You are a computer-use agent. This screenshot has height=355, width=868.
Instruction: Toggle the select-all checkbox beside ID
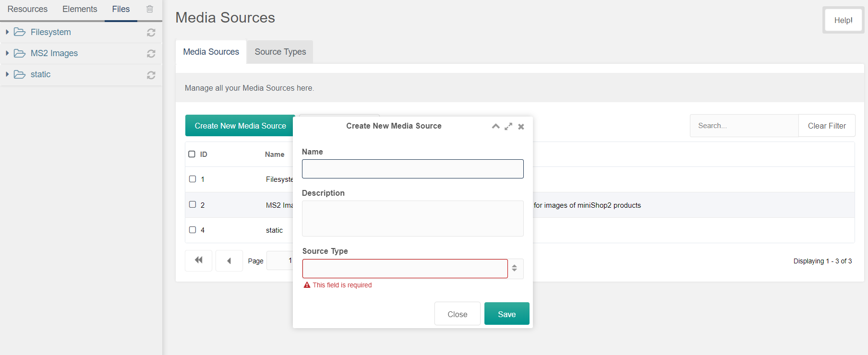coord(192,154)
